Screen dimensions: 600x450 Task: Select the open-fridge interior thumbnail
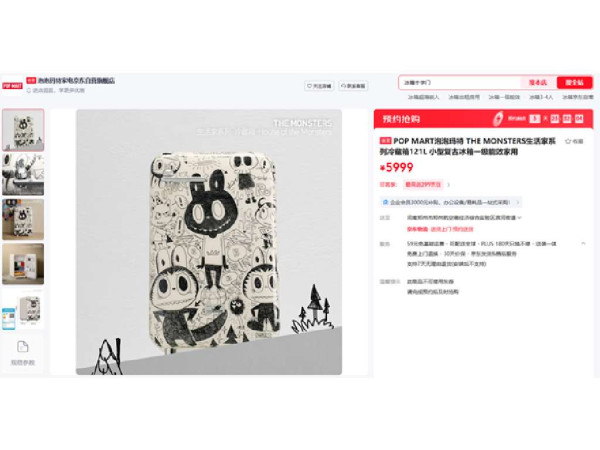pos(23,264)
